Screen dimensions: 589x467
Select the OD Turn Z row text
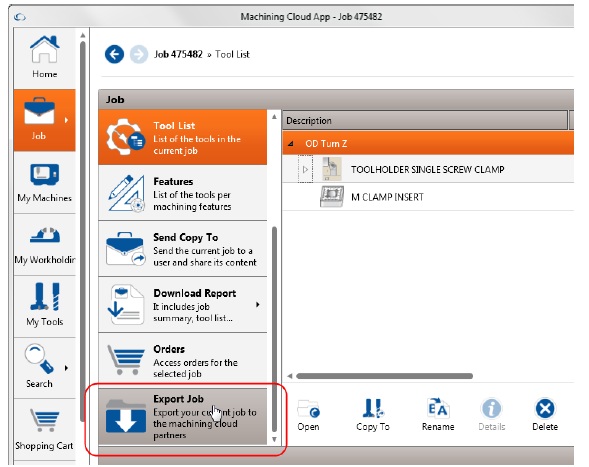click(326, 144)
